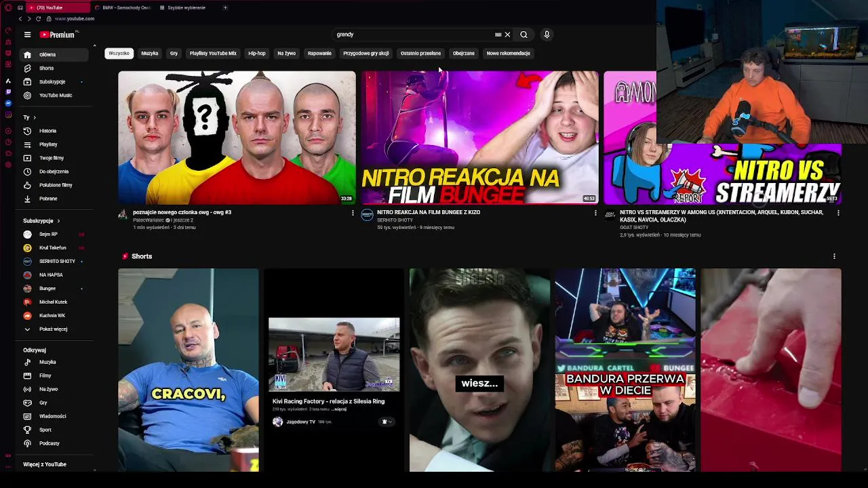Open the Kuchnia WK channel subscription

click(x=54, y=315)
